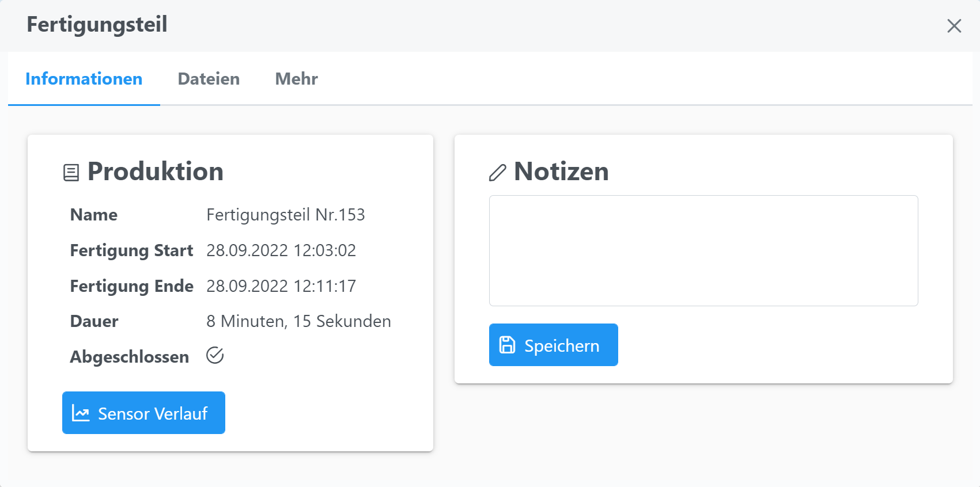Image resolution: width=980 pixels, height=487 pixels.
Task: Click the Abgeschlossen check circle icon
Action: tap(215, 356)
